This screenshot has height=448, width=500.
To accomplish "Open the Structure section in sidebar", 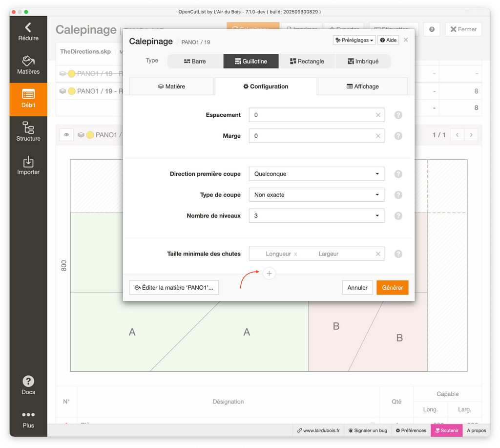I will coord(28,132).
